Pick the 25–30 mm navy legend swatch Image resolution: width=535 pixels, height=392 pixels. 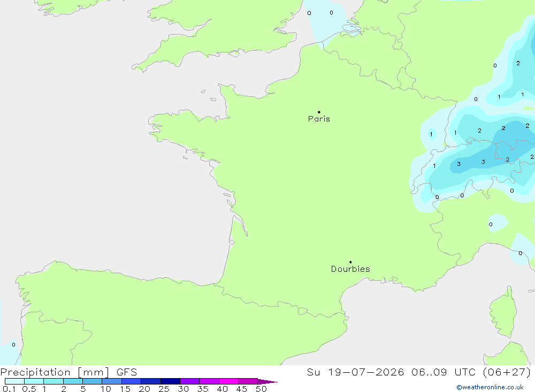pos(170,381)
